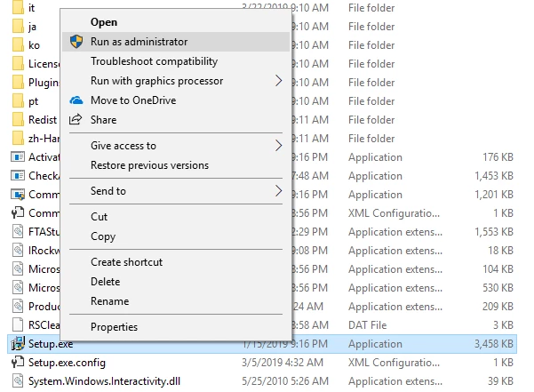Expand the Send to submenu arrow

[x=279, y=191]
